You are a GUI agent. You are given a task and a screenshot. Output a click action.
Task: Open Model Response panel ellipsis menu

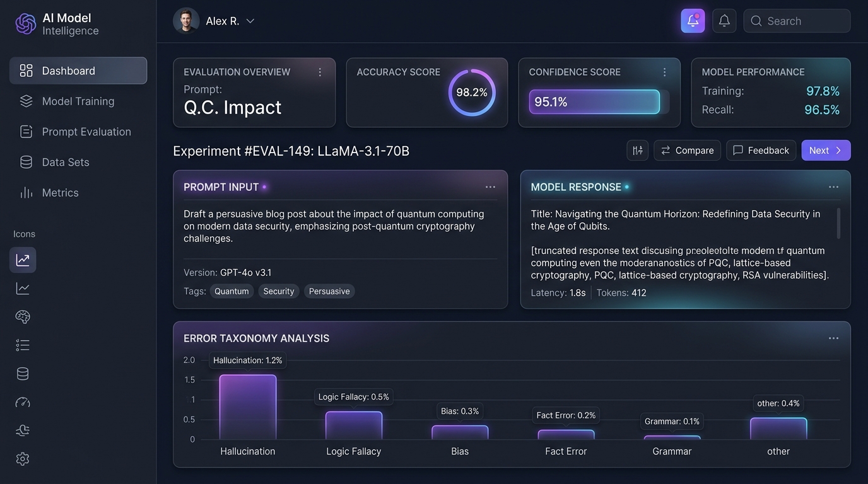833,187
